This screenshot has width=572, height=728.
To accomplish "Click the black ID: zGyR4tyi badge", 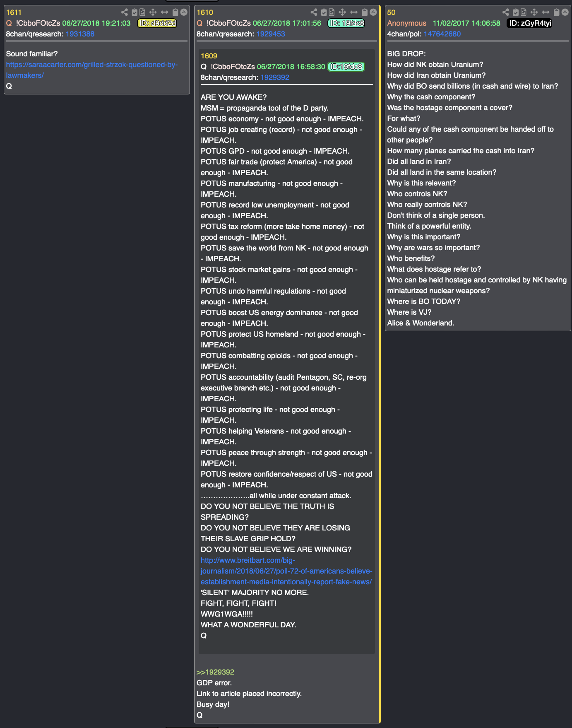I will (x=530, y=23).
